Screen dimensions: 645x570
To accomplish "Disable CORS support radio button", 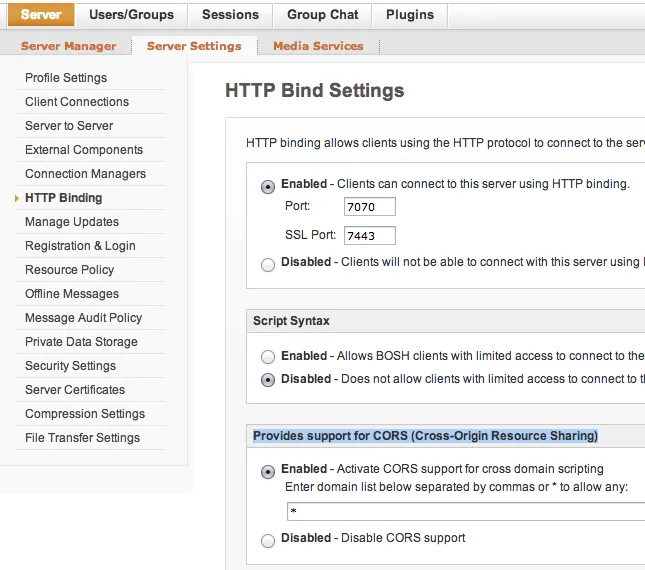I will (x=267, y=540).
